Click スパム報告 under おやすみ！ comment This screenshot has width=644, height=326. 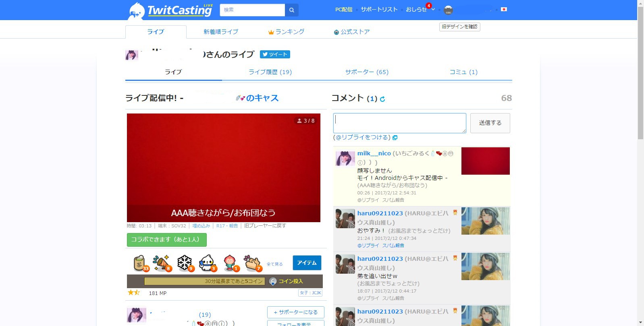pyautogui.click(x=393, y=246)
